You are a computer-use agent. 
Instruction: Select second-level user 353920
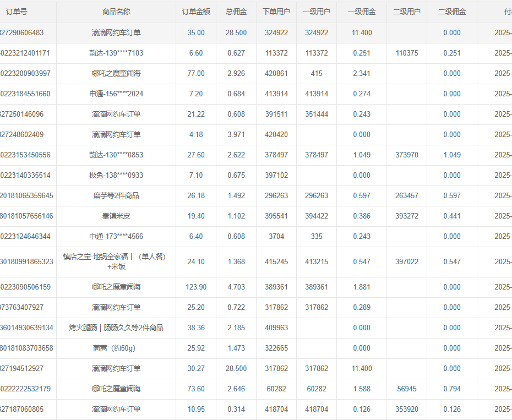click(407, 409)
